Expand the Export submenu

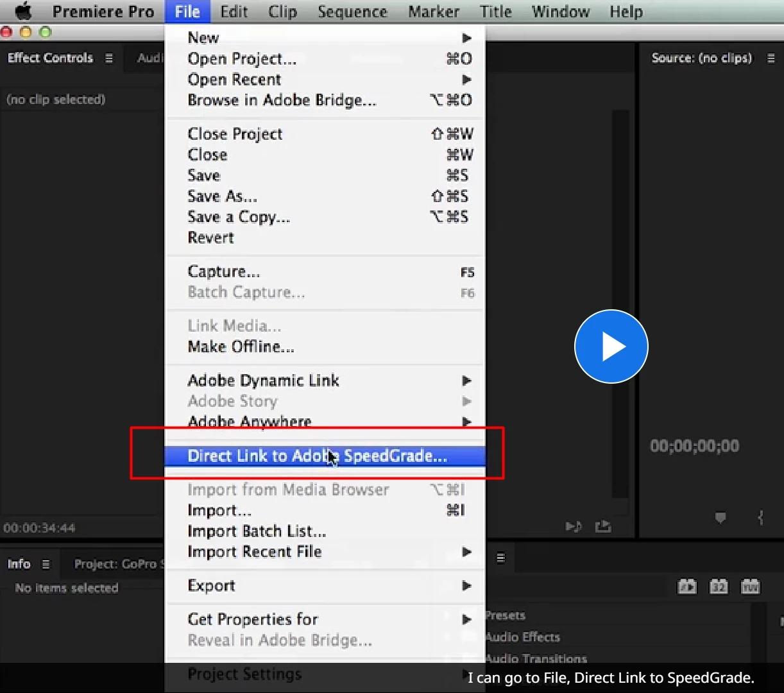pyautogui.click(x=325, y=586)
